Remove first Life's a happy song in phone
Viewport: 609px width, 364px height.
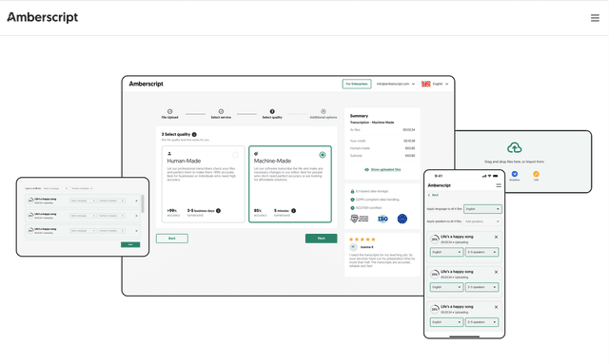click(x=496, y=237)
